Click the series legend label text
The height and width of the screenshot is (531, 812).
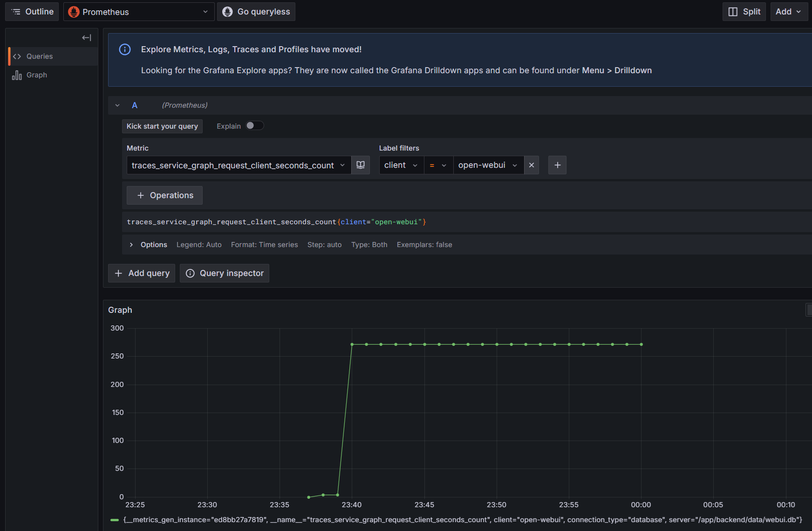point(463,520)
